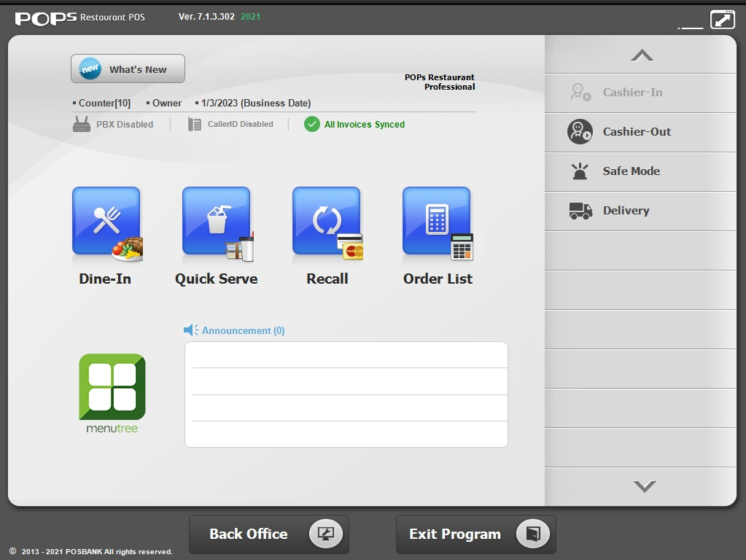The image size is (746, 560).
Task: Click the Cashier-Out icon
Action: coord(580,132)
